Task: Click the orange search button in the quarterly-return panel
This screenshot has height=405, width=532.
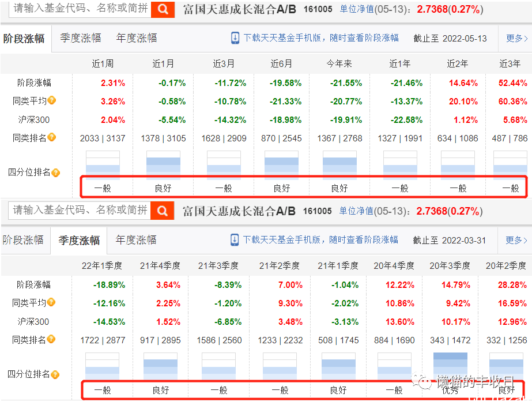Action: pos(162,211)
